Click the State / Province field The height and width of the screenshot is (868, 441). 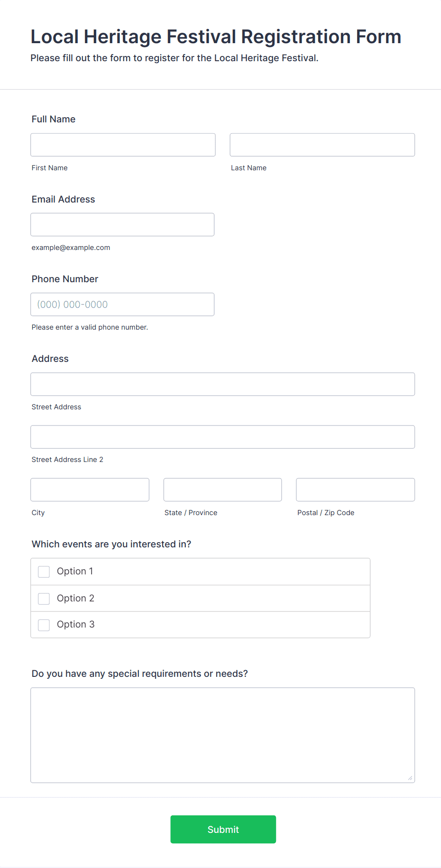(x=222, y=489)
